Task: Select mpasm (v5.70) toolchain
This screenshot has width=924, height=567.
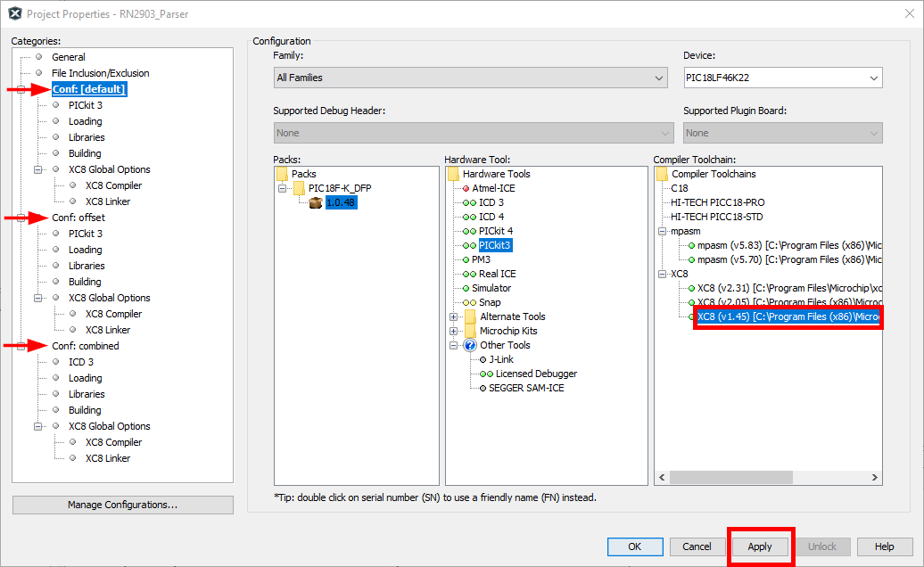Action: 789,259
